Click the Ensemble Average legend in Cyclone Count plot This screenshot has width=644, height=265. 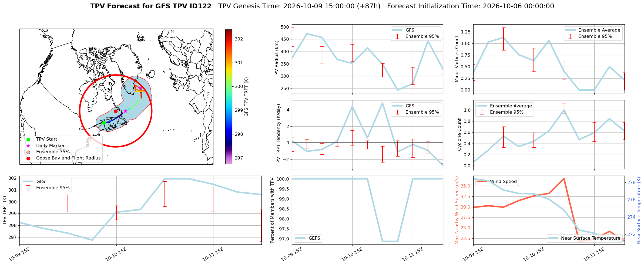coord(504,106)
